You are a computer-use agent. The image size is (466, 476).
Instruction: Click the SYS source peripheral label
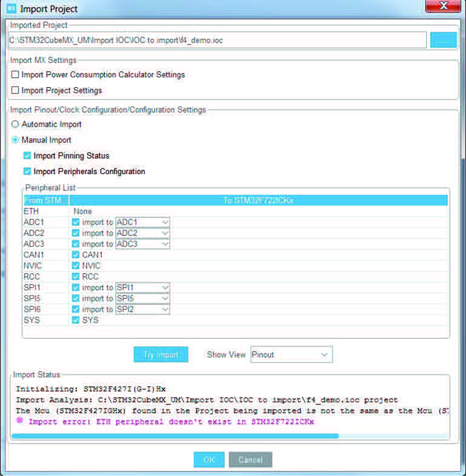tap(31, 320)
